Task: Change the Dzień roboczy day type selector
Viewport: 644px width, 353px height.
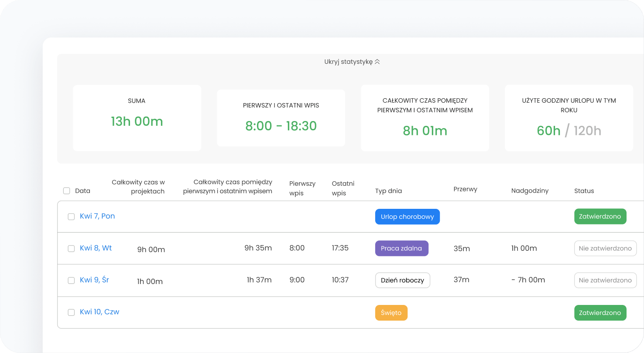Action: pyautogui.click(x=402, y=280)
